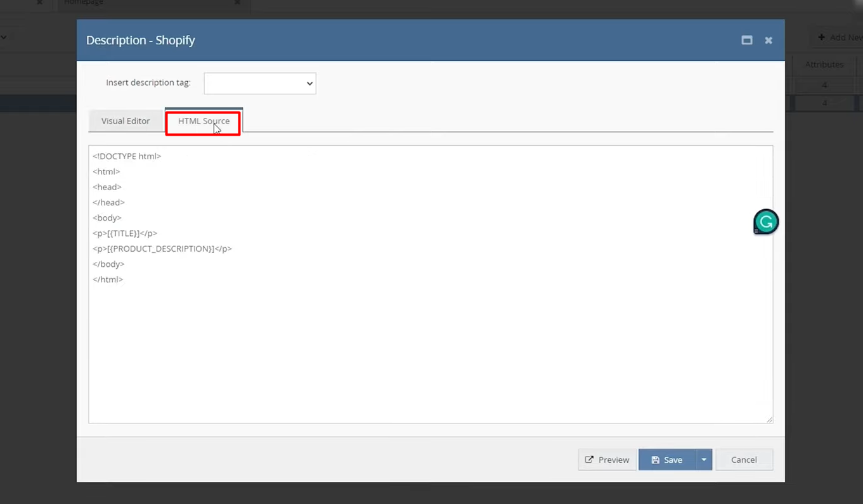The image size is (863, 504).
Task: Open the Grammarly floating icon
Action: coord(766,222)
